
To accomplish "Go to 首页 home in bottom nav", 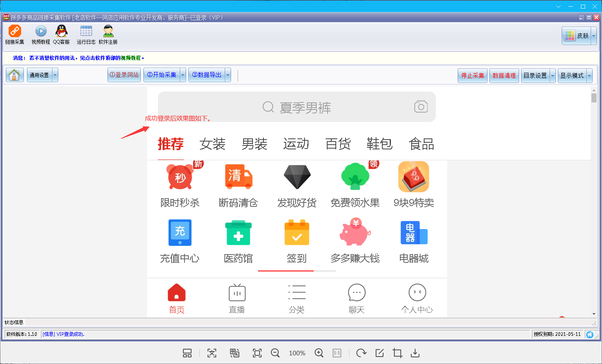I will point(177,299).
